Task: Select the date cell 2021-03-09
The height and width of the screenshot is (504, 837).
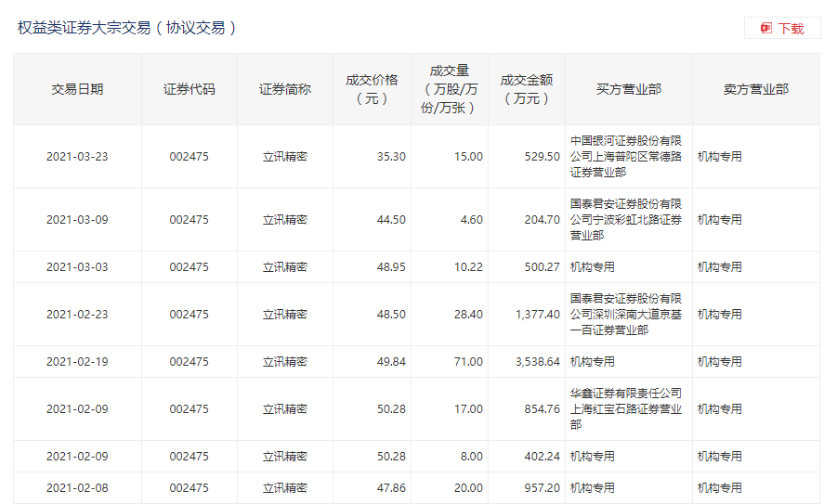Action: click(77, 220)
